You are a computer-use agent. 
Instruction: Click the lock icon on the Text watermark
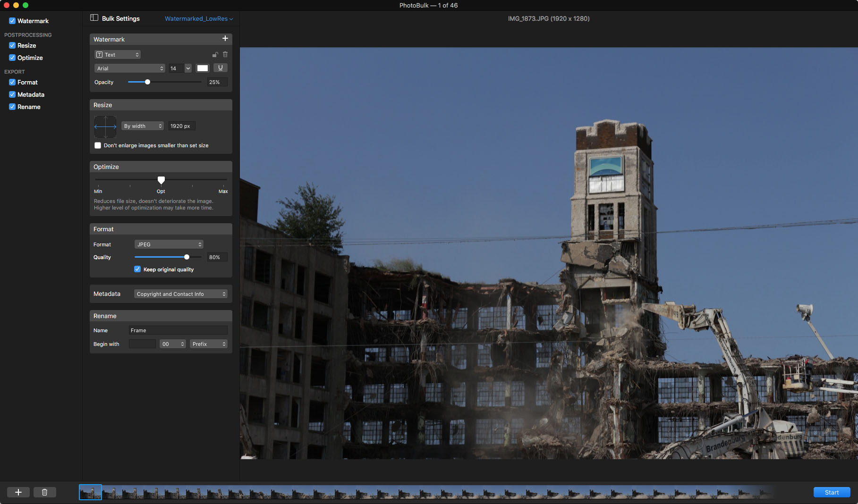(x=215, y=54)
